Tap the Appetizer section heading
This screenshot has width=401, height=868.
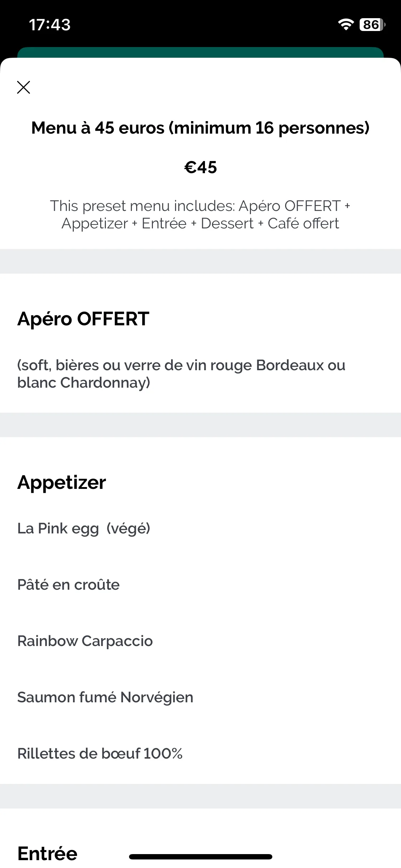tap(62, 482)
